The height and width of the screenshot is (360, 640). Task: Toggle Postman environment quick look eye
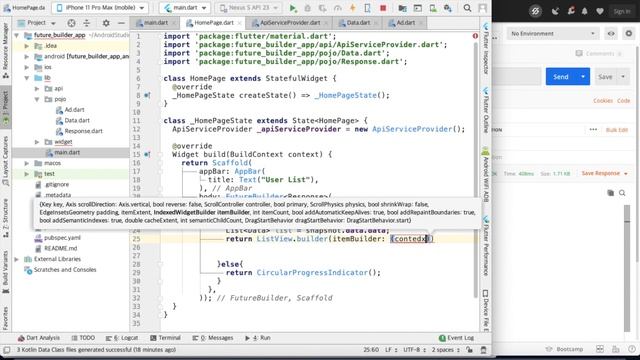pos(611,33)
